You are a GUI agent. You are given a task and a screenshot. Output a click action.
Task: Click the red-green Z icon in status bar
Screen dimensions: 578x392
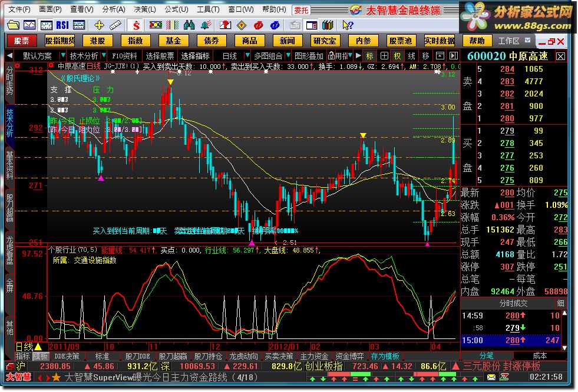tap(504, 377)
